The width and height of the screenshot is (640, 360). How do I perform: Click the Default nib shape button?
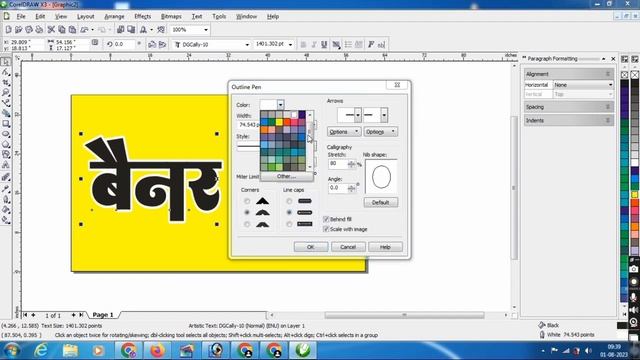380,202
